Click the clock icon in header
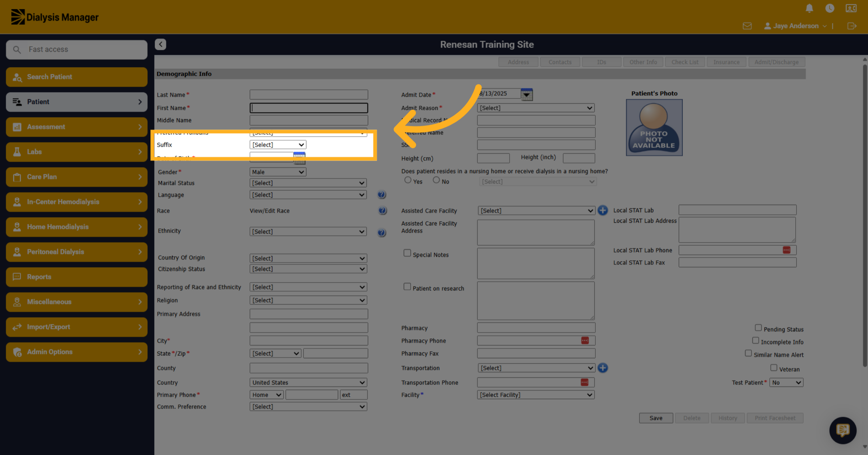868x455 pixels. pyautogui.click(x=830, y=8)
